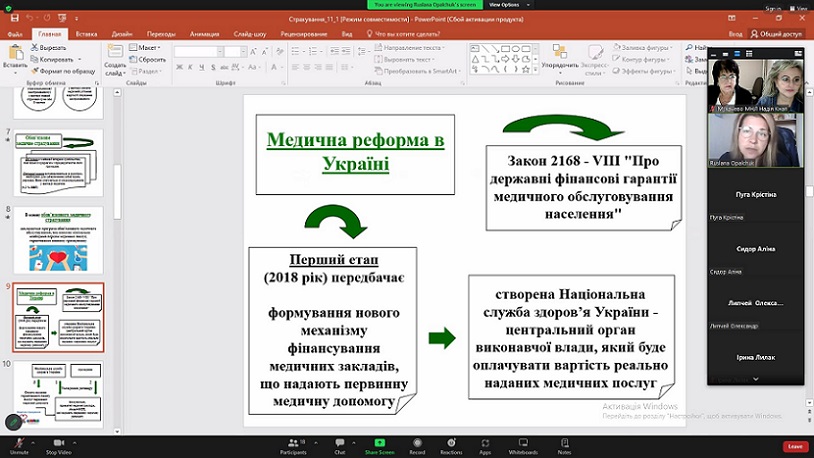Toggle justify alignment button
Image resolution: width=814 pixels, height=458 pixels.
(x=329, y=67)
